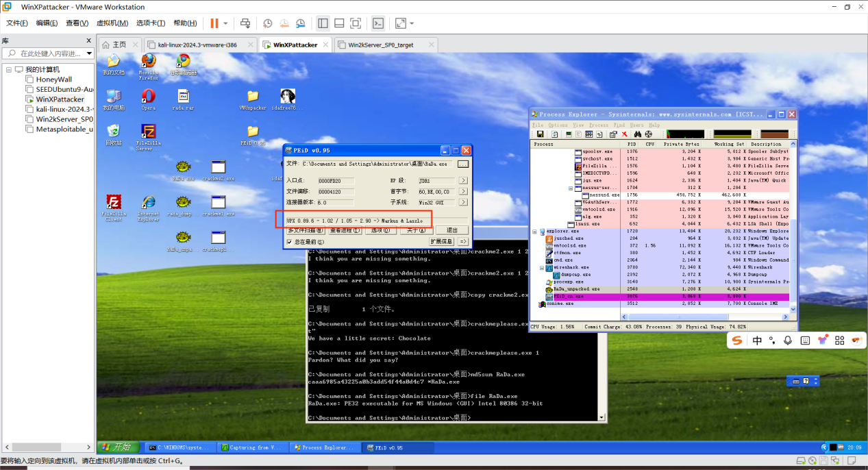
Task: Click 多文件扫描 button in PEiD
Action: (x=306, y=230)
